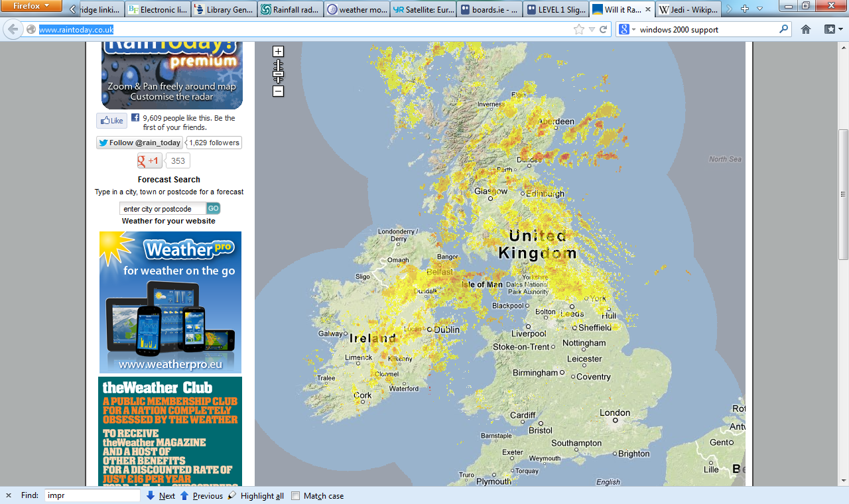Click the Cork label on the map

click(363, 395)
